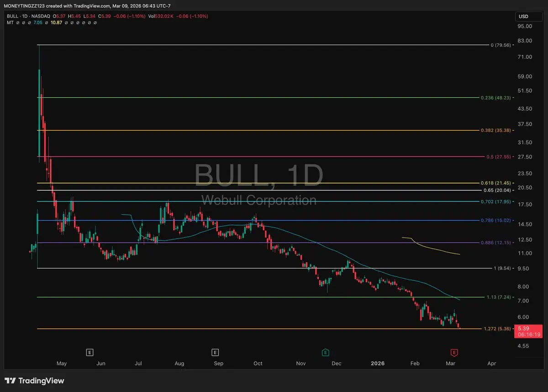This screenshot has height=392, width=548.
Task: Select the 0.236 (48.23) Fibonacci label
Action: coord(495,98)
